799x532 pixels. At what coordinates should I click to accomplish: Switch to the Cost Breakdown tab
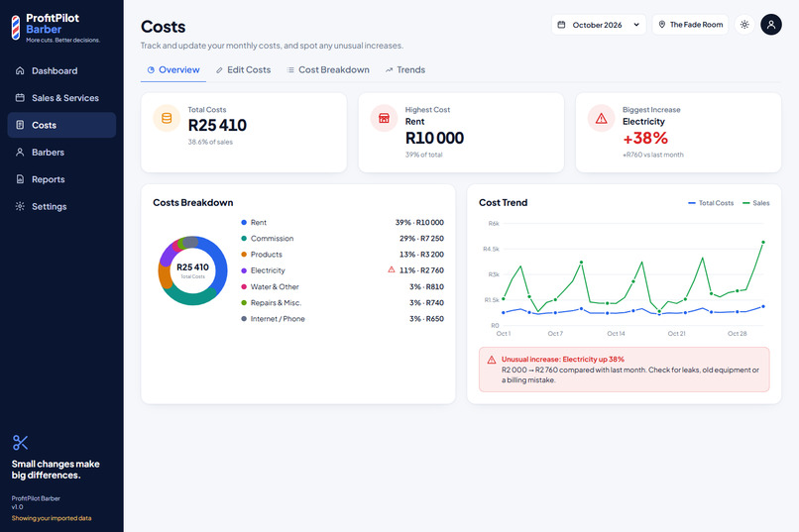pyautogui.click(x=328, y=70)
